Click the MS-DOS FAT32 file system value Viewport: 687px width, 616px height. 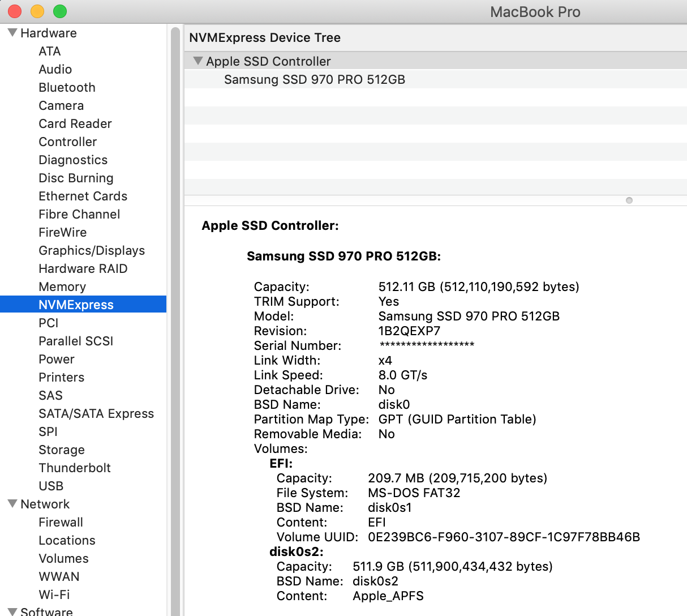coord(414,493)
